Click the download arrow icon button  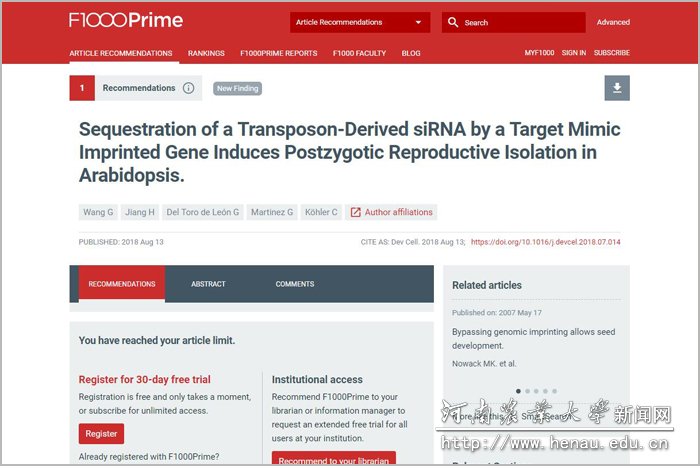pos(617,88)
